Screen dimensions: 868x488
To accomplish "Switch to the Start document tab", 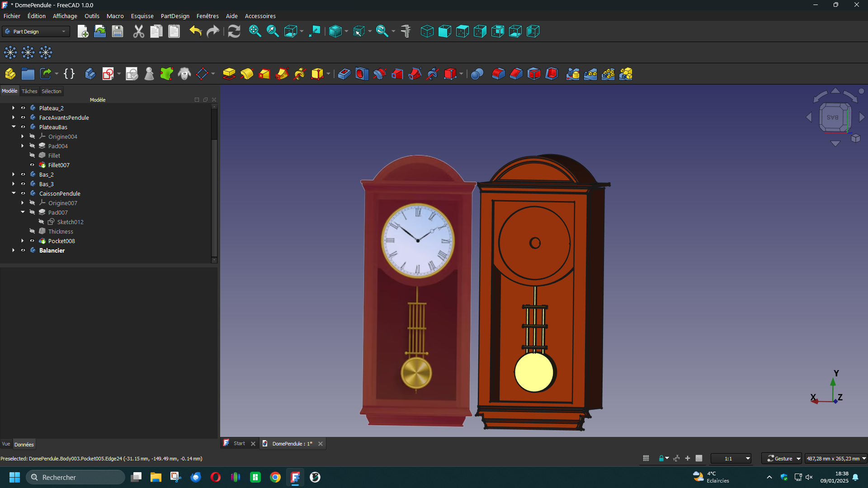I will pyautogui.click(x=239, y=444).
